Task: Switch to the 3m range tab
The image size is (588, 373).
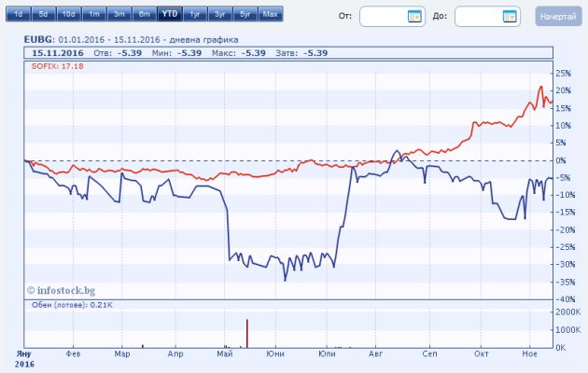Action: point(119,14)
